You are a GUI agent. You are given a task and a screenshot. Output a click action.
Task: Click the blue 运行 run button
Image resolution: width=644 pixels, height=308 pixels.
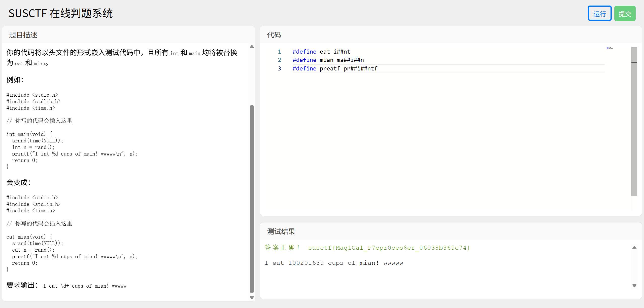tap(599, 14)
